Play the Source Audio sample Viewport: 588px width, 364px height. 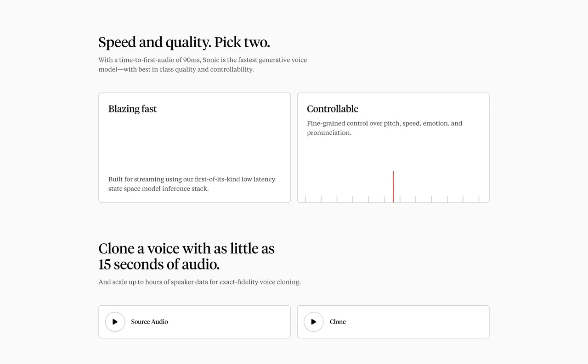point(115,322)
